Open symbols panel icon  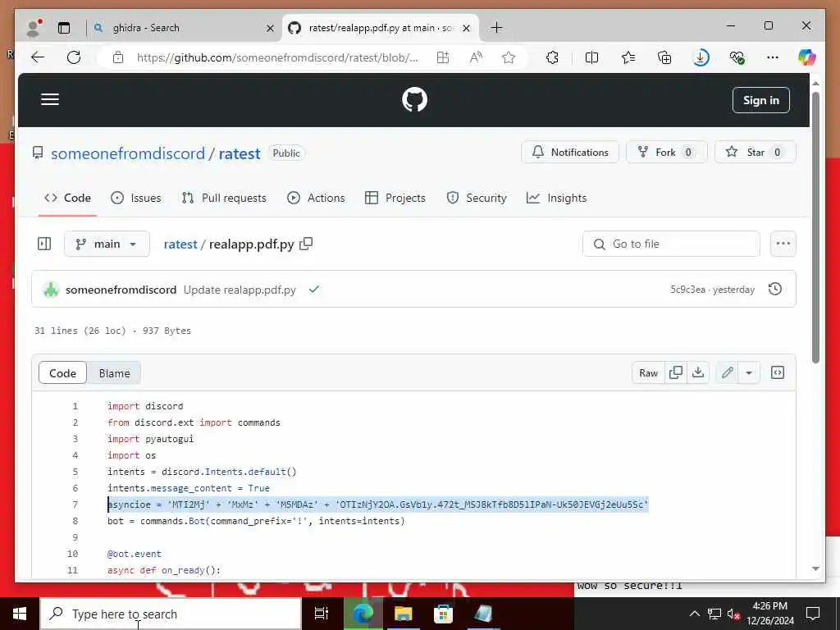[x=778, y=372]
